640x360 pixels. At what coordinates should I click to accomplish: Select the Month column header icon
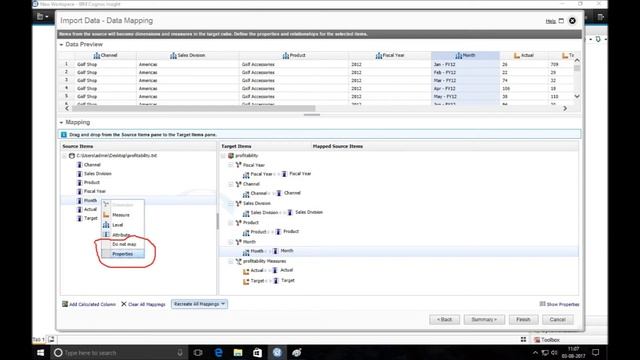459,56
